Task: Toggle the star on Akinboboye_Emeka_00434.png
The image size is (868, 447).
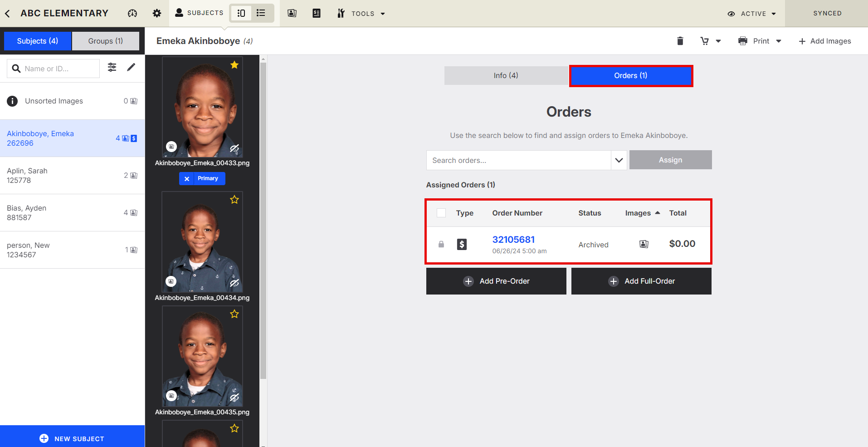Action: point(234,200)
